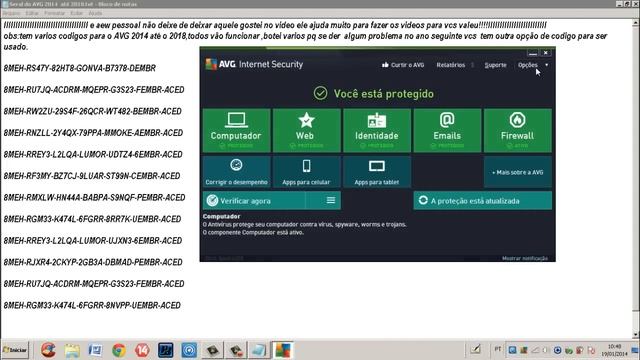The height and width of the screenshot is (360, 640).
Task: Open the CCleaner taskbar icon
Action: (48, 350)
